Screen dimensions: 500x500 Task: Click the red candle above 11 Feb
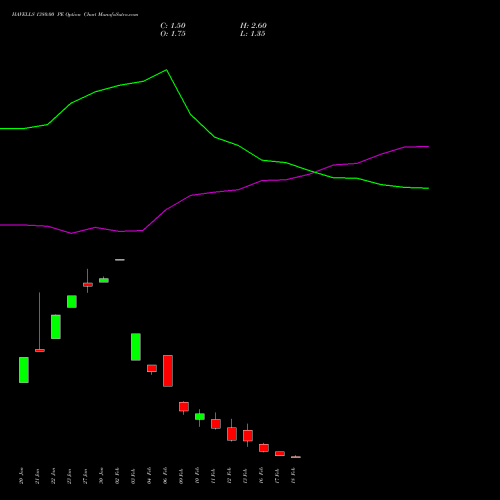[216, 424]
